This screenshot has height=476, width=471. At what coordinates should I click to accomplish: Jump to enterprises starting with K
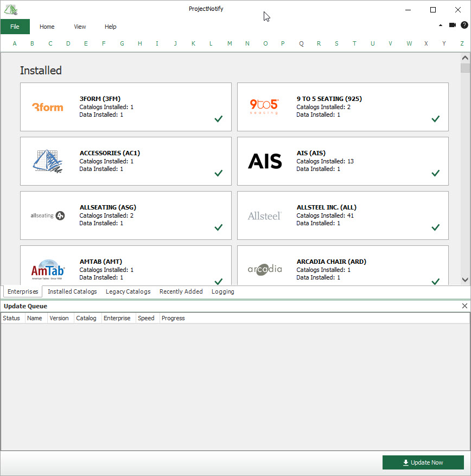click(x=193, y=43)
